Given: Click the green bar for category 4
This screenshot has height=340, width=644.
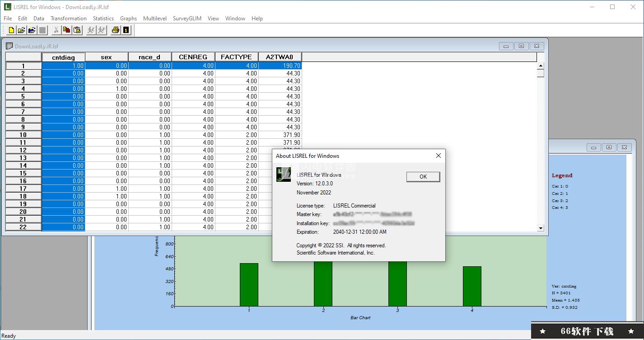Looking at the screenshot, I should coord(472,286).
